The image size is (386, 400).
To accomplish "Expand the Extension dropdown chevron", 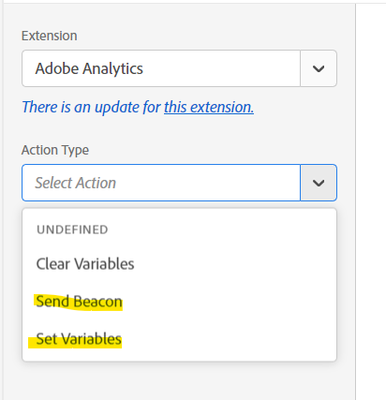I will click(318, 69).
